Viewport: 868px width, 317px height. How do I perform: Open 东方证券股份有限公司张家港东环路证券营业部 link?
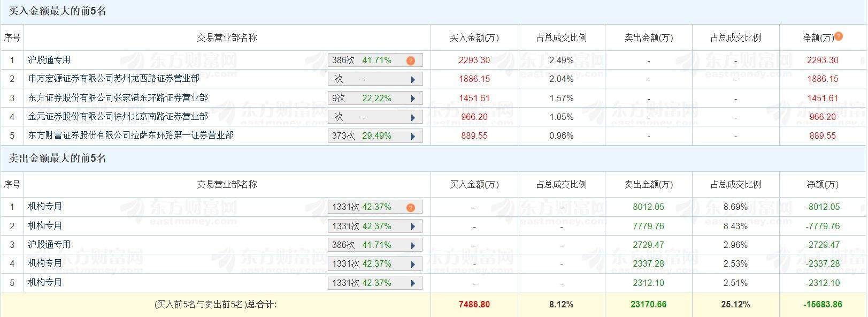[118, 97]
